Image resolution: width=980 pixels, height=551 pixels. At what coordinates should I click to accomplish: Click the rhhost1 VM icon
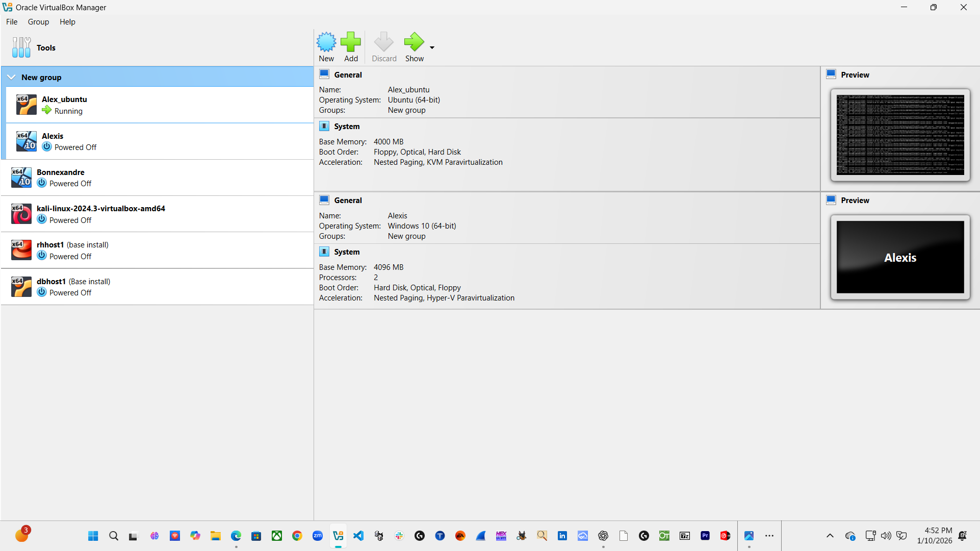pyautogui.click(x=21, y=249)
